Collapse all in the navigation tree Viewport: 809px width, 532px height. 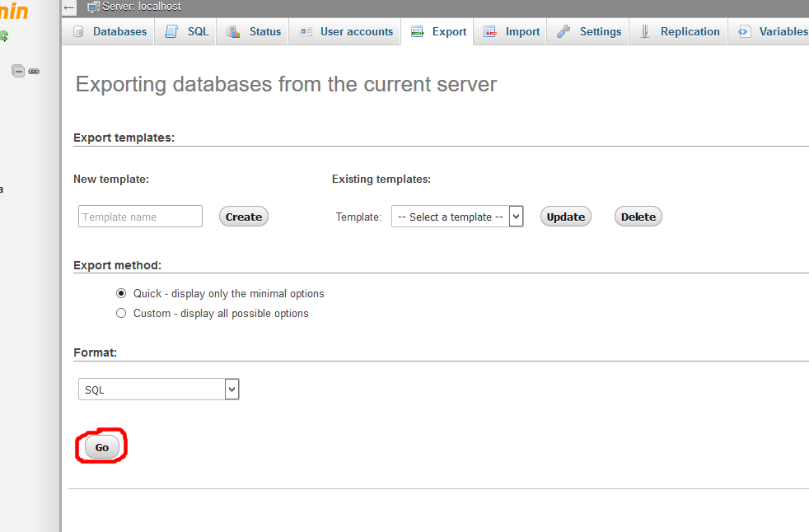tap(17, 72)
